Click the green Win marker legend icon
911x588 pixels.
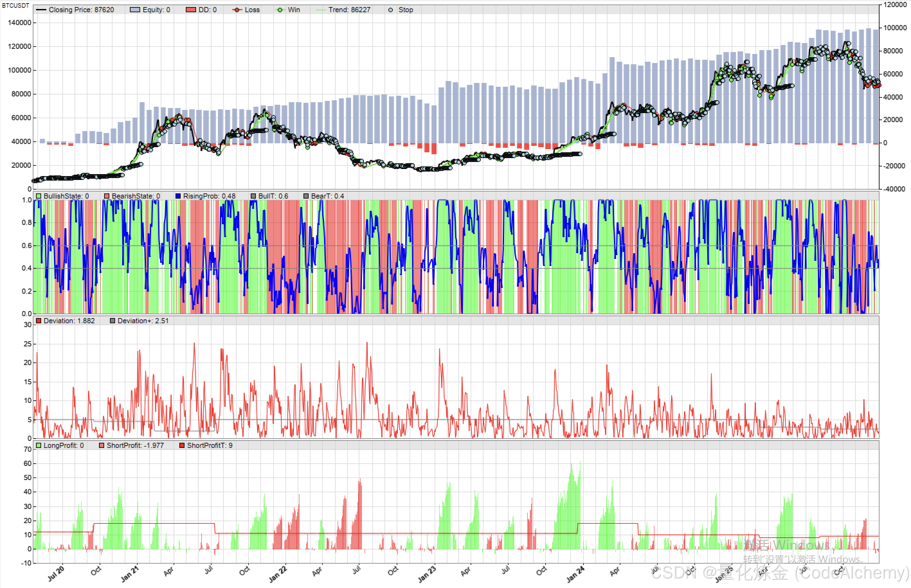(280, 10)
